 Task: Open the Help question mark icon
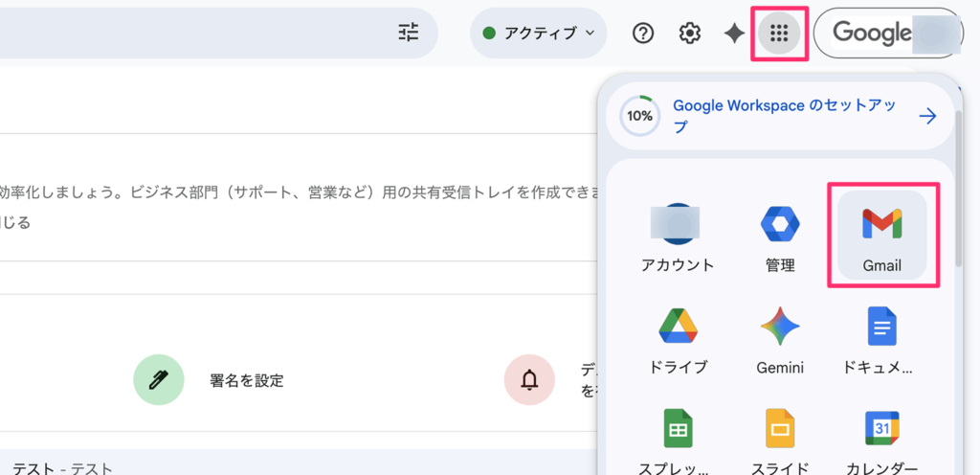[642, 34]
